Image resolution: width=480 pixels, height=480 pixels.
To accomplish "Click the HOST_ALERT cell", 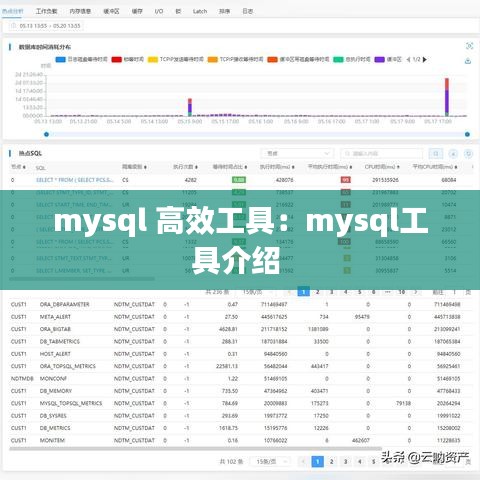I will [x=55, y=354].
